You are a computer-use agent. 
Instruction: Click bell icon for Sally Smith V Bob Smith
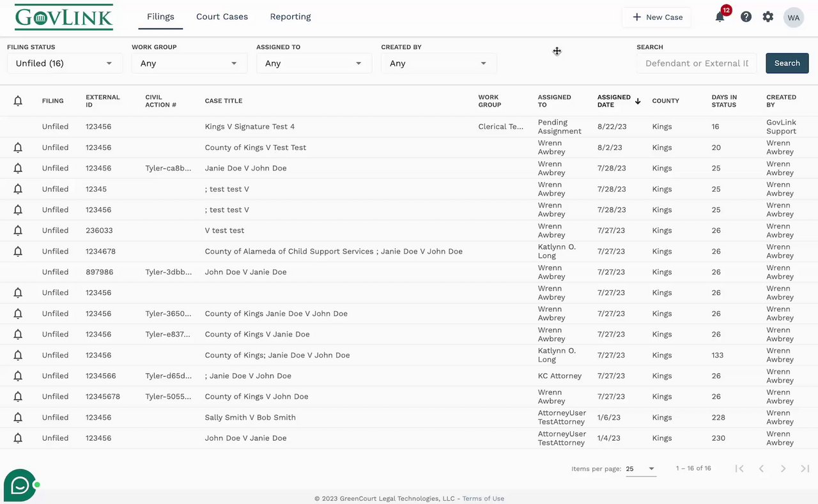pos(18,417)
